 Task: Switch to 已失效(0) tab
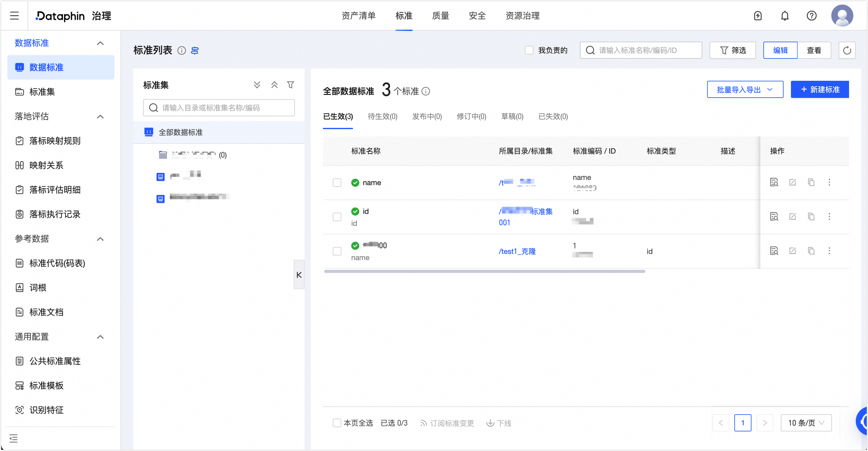(x=553, y=117)
